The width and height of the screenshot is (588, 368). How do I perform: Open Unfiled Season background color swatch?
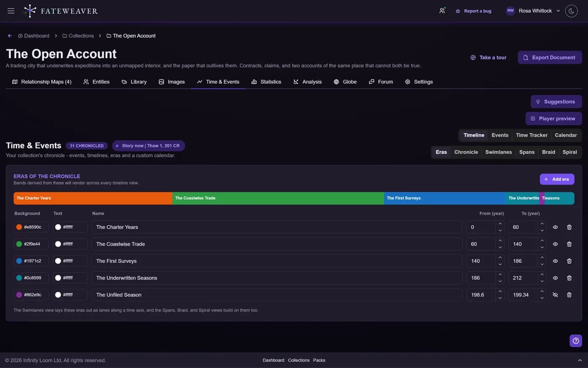tap(19, 295)
